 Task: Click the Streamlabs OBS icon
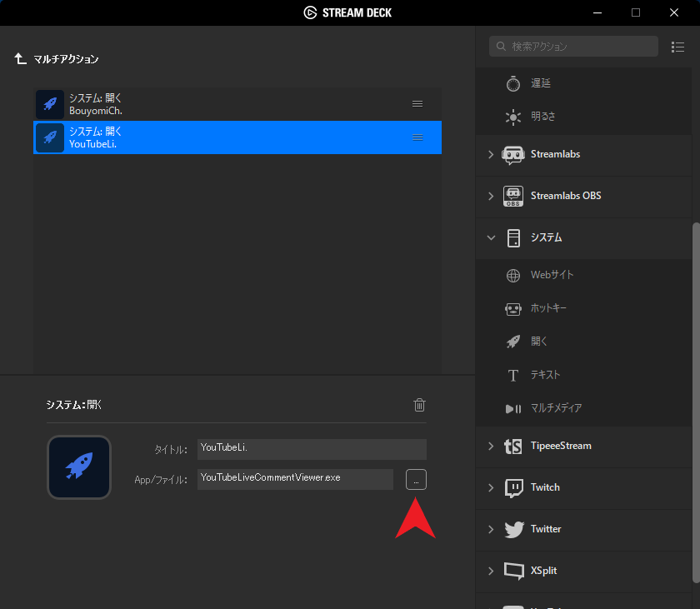pyautogui.click(x=513, y=197)
